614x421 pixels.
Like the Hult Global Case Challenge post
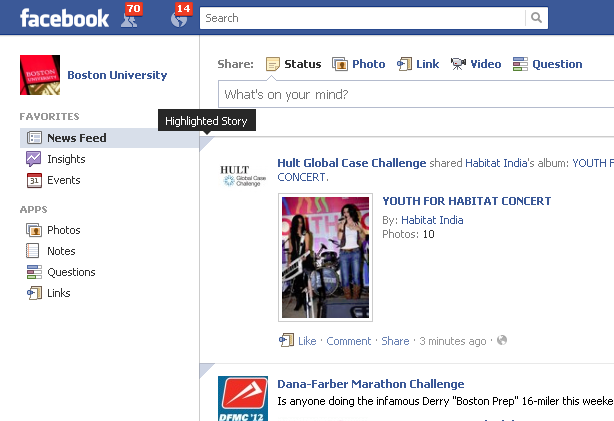pos(306,341)
